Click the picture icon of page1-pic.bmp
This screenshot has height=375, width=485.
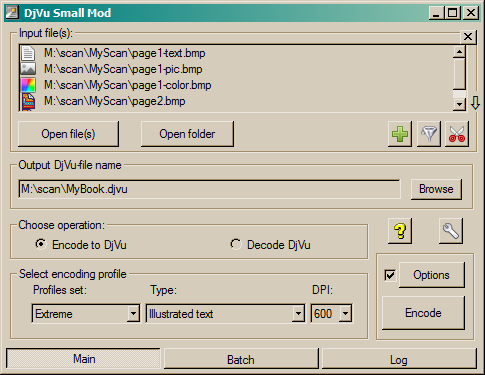tap(28, 69)
